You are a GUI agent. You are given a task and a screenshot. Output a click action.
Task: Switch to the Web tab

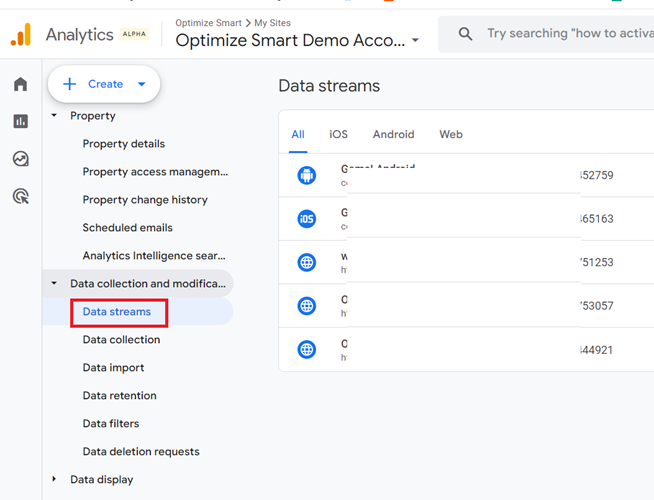pyautogui.click(x=451, y=134)
